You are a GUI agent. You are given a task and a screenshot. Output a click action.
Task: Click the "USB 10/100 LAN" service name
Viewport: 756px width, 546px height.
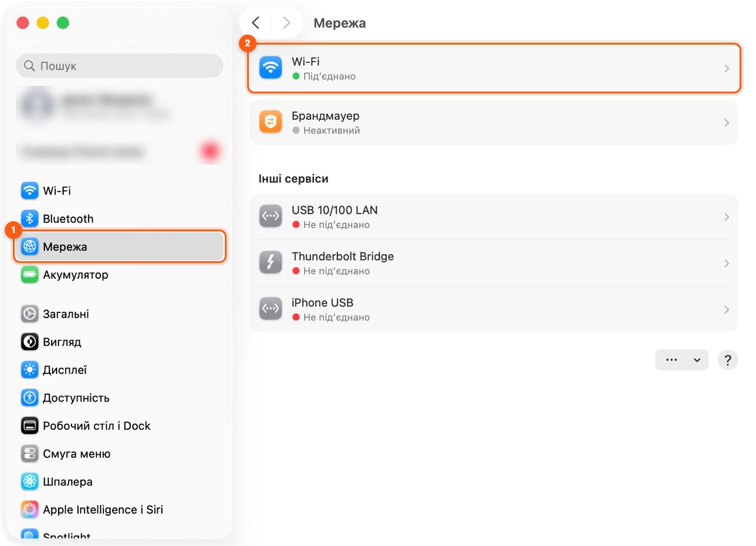[x=335, y=210]
